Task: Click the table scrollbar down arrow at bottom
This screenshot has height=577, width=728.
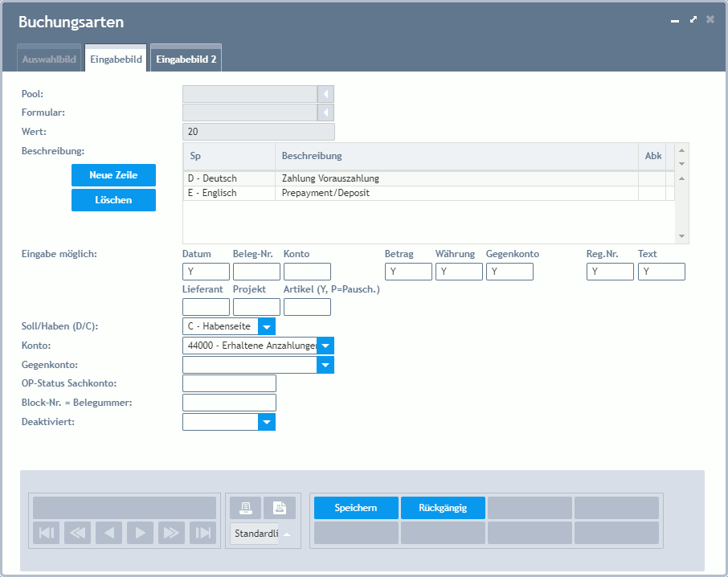Action: click(x=682, y=236)
